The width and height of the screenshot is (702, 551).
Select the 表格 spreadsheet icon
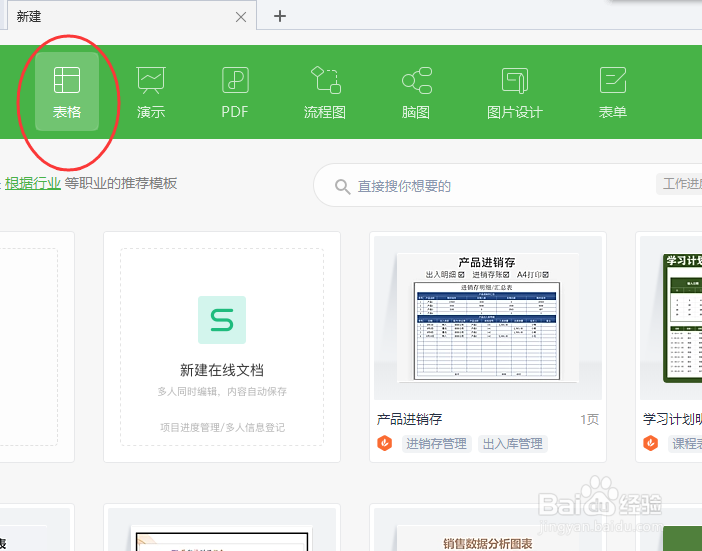coord(67,92)
